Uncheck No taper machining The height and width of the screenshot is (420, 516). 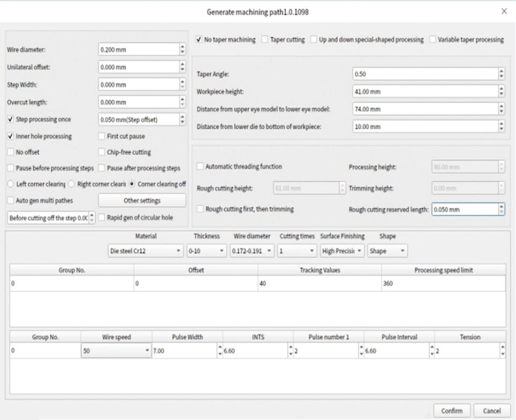pos(198,39)
